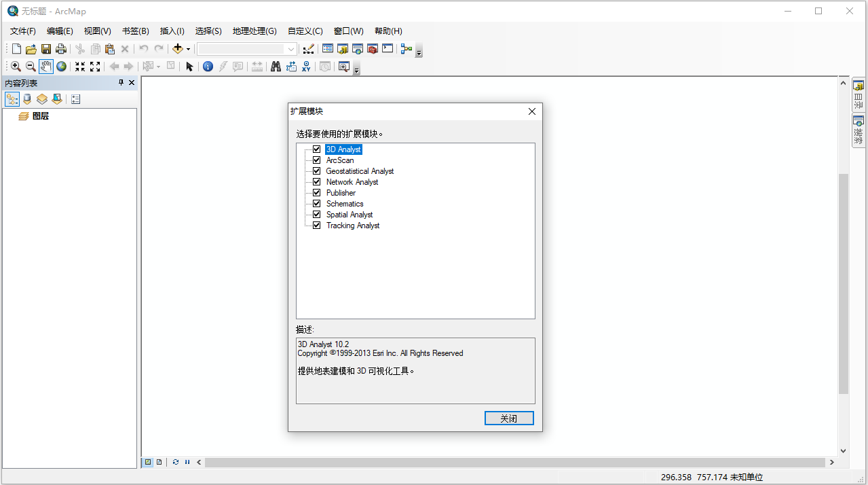The image size is (868, 485).
Task: Expand the Add Data dropdown arrow
Action: click(189, 49)
